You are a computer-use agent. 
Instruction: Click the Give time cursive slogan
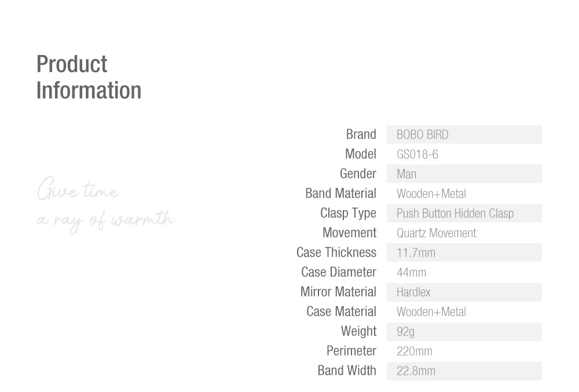click(x=78, y=189)
